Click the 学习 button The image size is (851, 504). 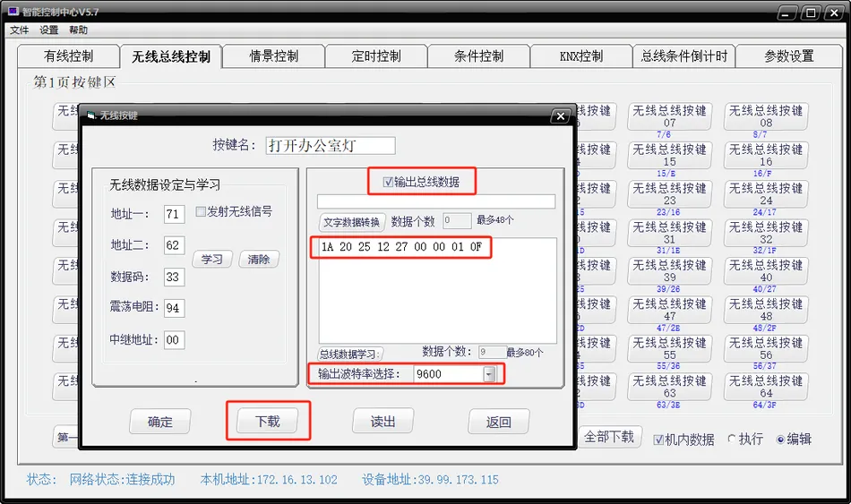[x=212, y=260]
